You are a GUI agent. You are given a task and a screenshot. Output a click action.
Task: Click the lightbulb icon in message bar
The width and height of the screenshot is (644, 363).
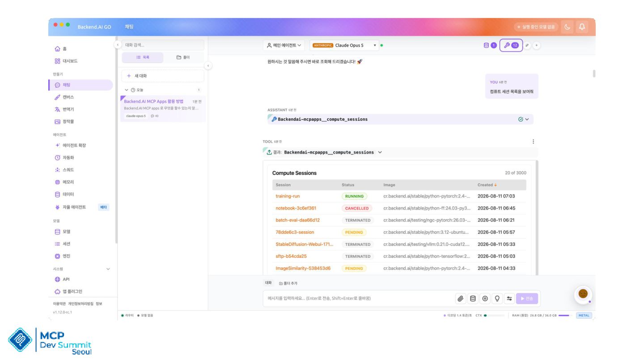497,299
